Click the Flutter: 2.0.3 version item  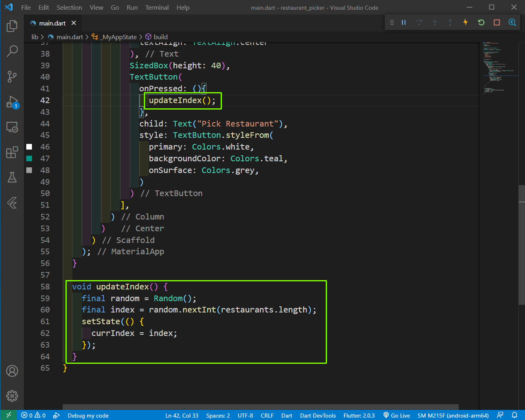(x=359, y=415)
